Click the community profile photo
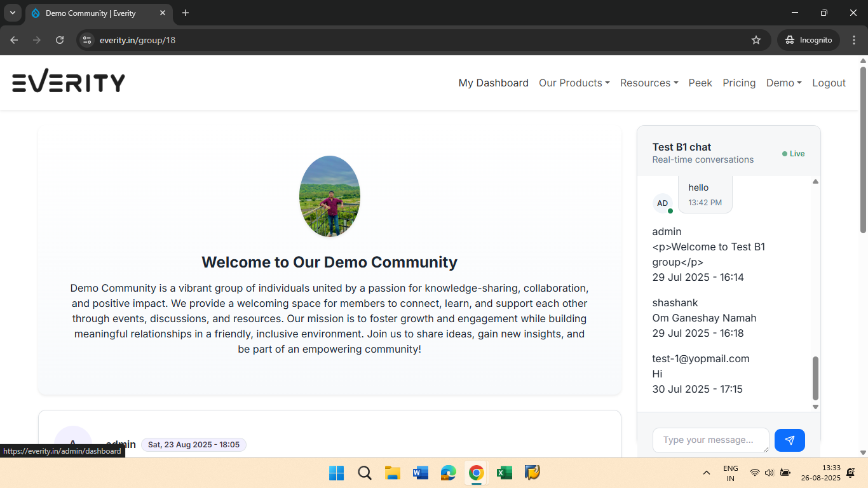Image resolution: width=868 pixels, height=488 pixels. click(x=330, y=196)
